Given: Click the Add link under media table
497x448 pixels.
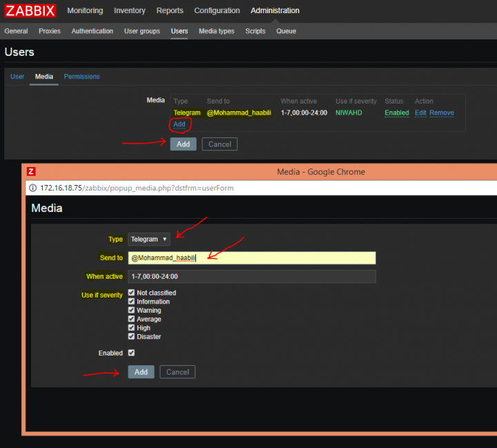Looking at the screenshot, I should pos(179,124).
